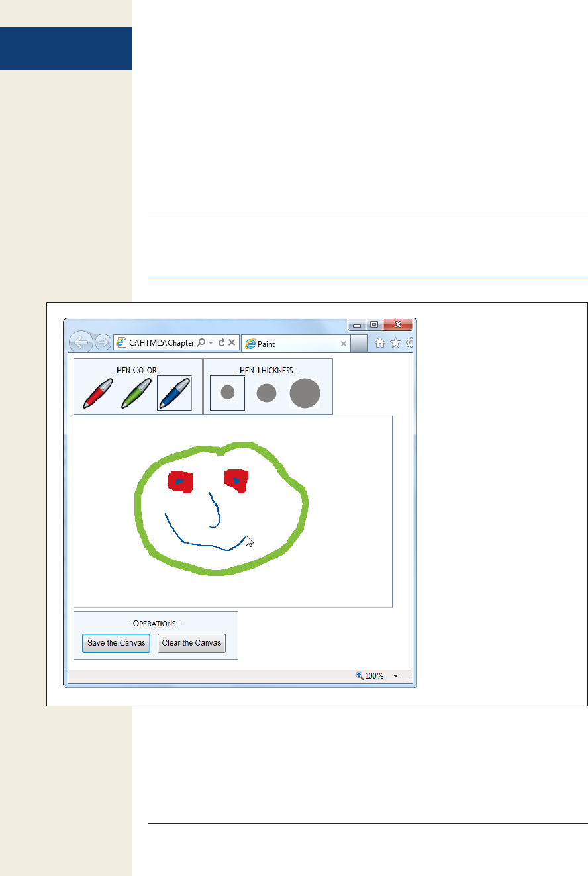Open the Tools gear icon
The image size is (588, 876).
pyautogui.click(x=409, y=342)
